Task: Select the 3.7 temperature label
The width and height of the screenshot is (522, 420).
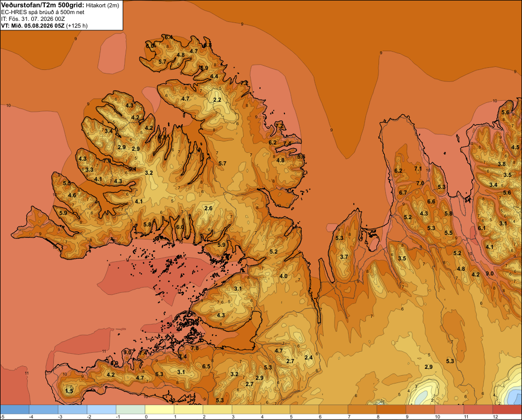Action: click(x=344, y=257)
